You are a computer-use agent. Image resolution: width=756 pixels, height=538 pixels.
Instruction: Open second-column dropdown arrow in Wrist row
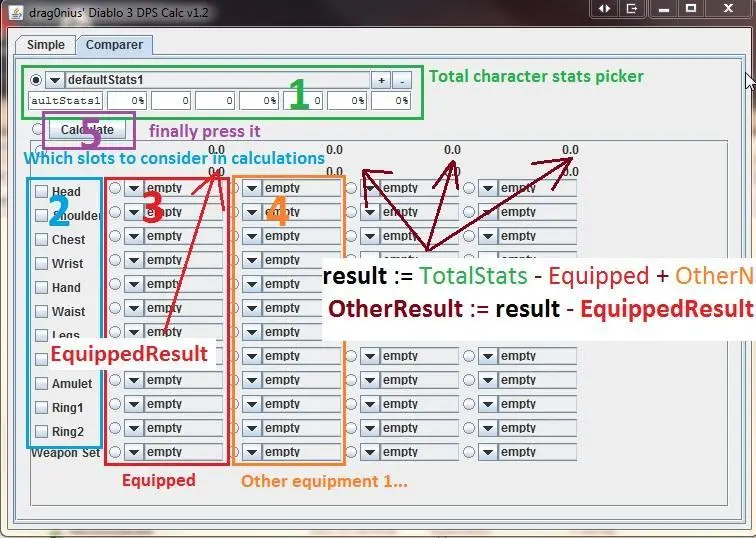[252, 260]
